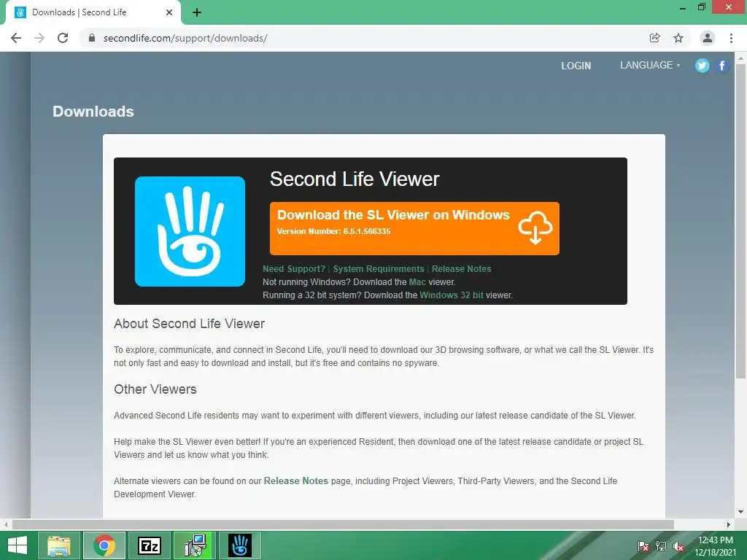Open the LOGIN link

tap(576, 66)
